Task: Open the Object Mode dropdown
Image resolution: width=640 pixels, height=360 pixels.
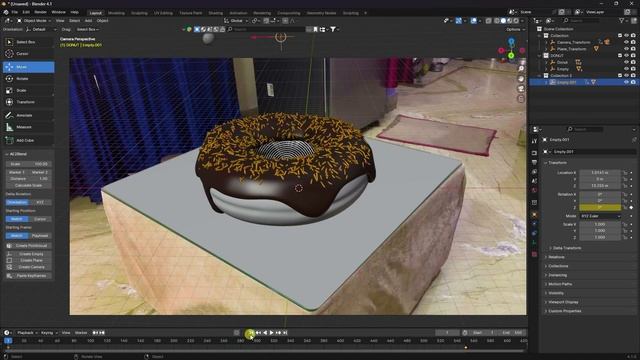Action: coord(34,20)
